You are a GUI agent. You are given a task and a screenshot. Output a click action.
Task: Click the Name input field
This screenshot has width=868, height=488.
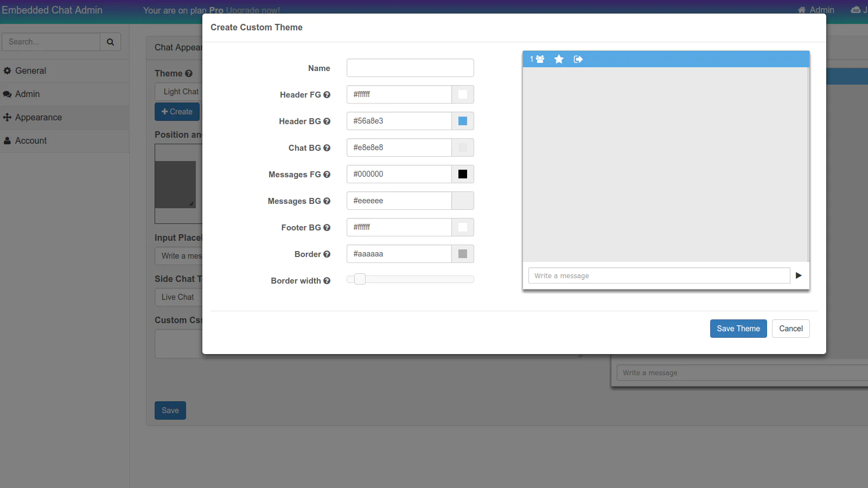[410, 68]
